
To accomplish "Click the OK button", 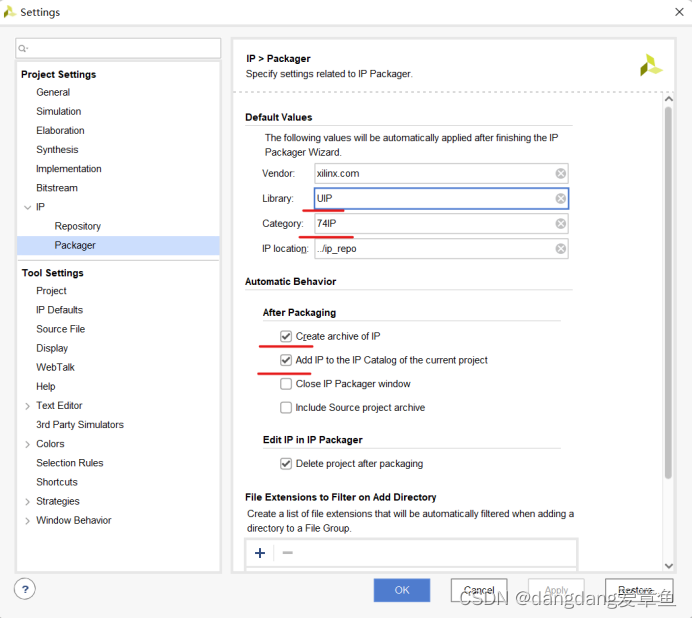I will [x=402, y=590].
